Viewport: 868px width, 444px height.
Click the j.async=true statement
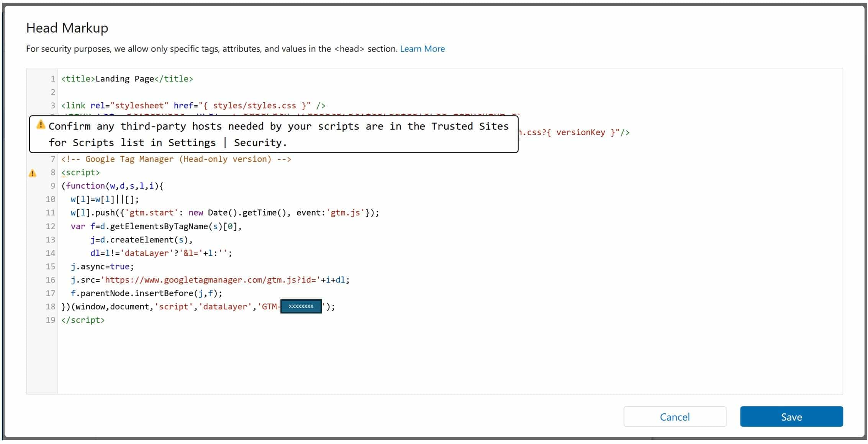(x=102, y=266)
